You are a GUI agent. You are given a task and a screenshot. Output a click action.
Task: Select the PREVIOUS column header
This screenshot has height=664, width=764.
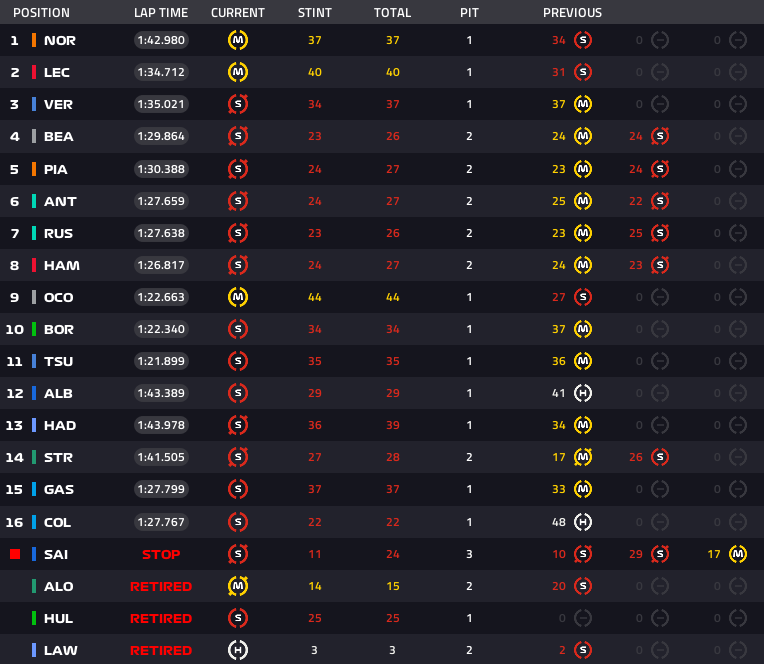(x=572, y=13)
